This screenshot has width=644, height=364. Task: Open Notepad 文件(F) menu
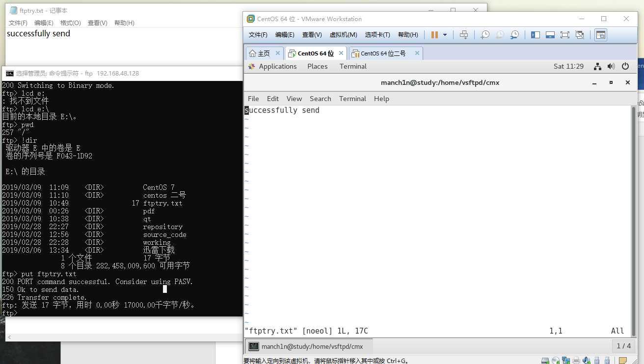coord(18,23)
